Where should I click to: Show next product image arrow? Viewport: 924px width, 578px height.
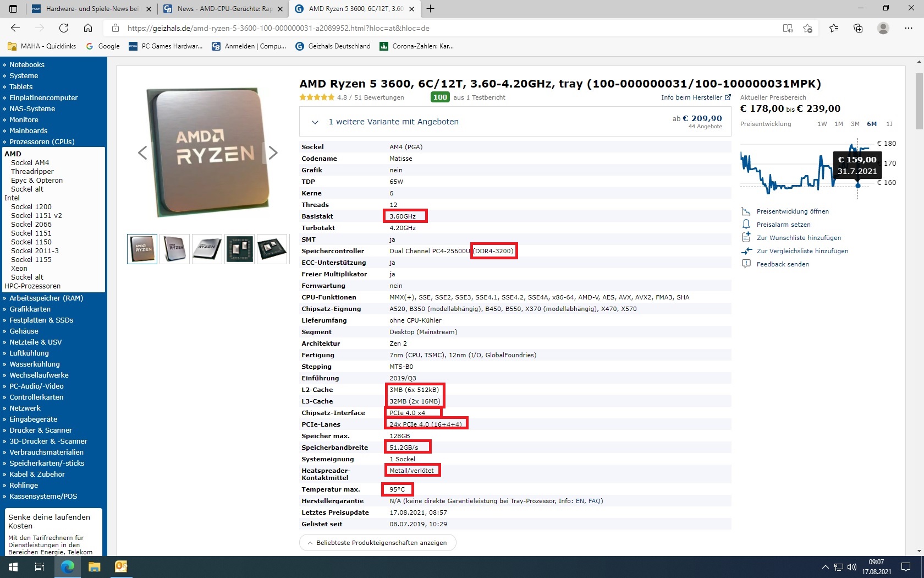[273, 152]
